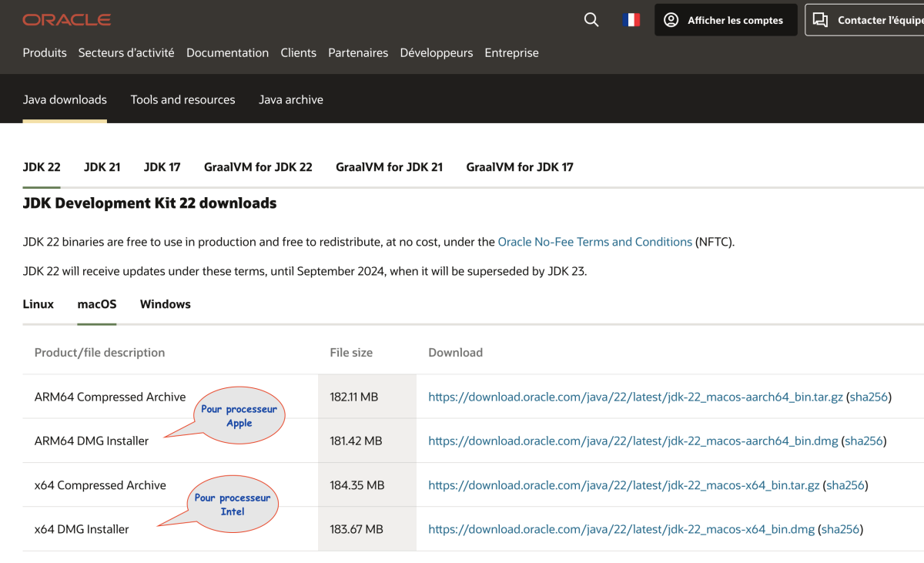Switch to the Linux platform tab
924x563 pixels.
(38, 304)
